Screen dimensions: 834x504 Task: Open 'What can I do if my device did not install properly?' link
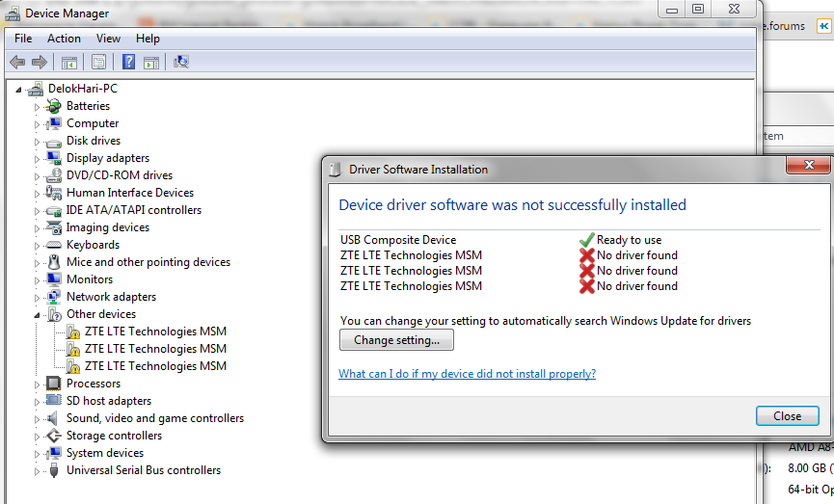(467, 374)
